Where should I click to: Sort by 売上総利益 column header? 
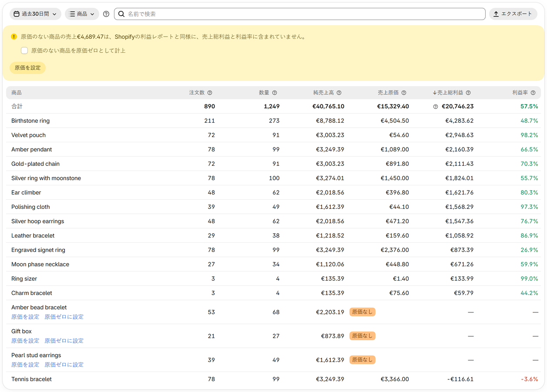(448, 93)
